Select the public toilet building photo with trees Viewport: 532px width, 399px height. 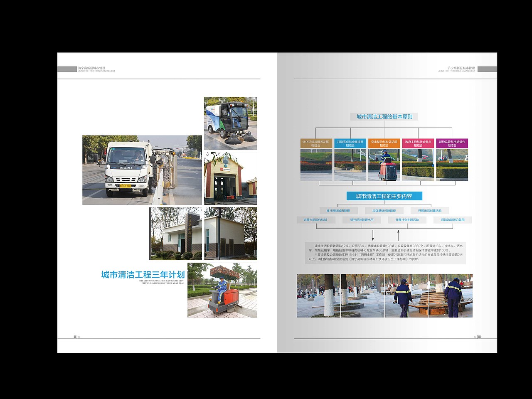point(176,234)
